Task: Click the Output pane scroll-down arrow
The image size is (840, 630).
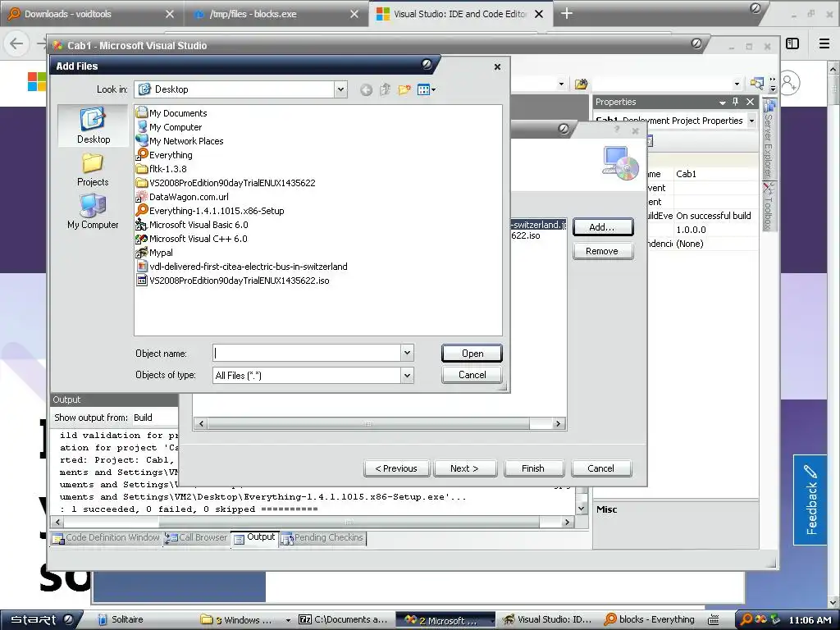Action: 582,509
